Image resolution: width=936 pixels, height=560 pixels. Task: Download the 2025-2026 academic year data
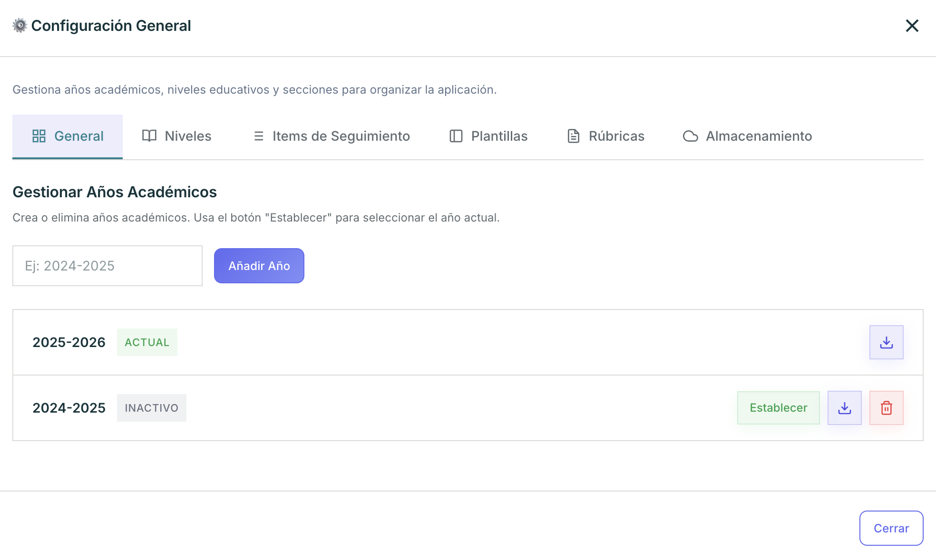(x=886, y=342)
